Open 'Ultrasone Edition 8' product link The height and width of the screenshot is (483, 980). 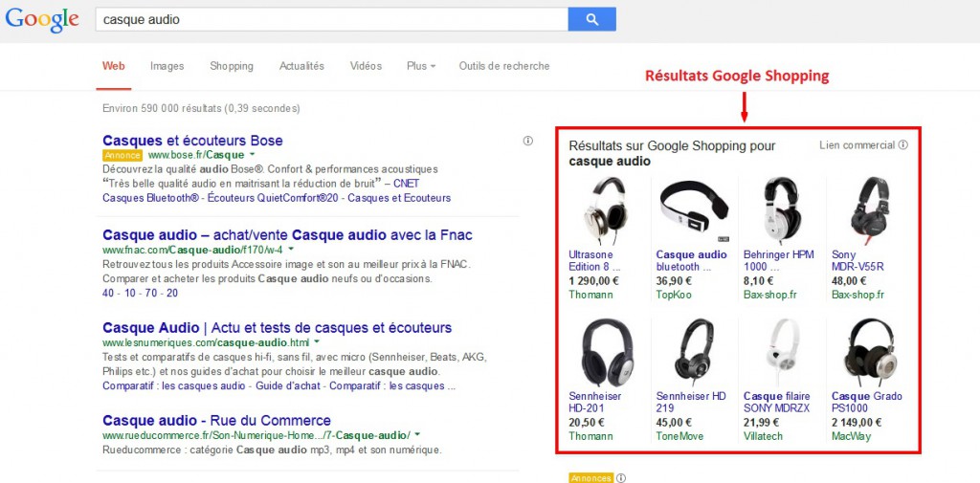pyautogui.click(x=594, y=260)
